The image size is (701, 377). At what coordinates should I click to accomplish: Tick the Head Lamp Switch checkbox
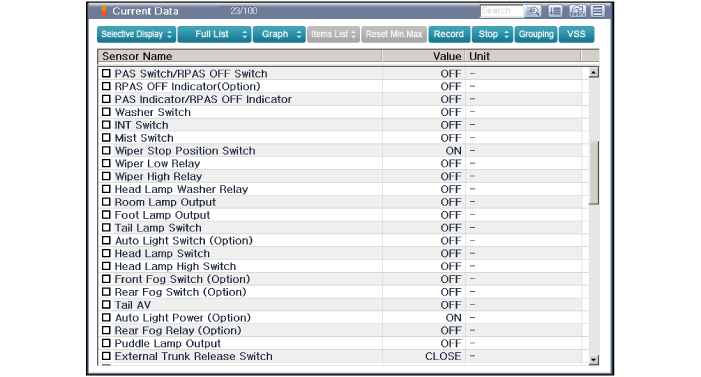point(106,253)
